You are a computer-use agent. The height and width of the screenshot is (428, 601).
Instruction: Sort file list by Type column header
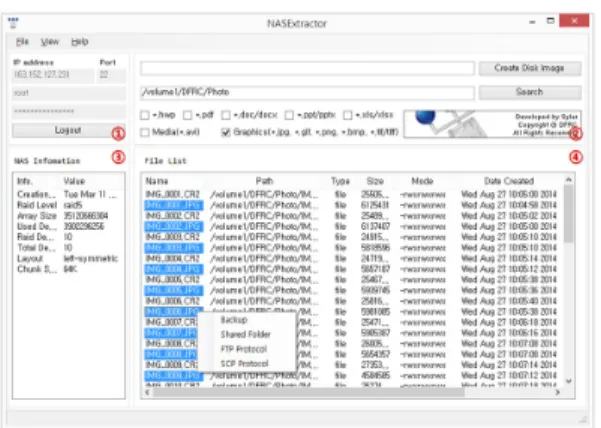pos(340,181)
